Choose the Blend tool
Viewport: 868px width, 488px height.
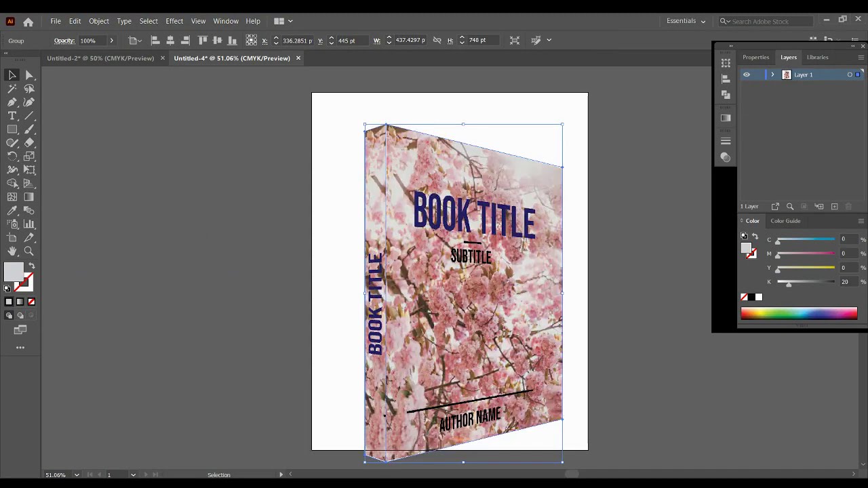[x=29, y=211]
